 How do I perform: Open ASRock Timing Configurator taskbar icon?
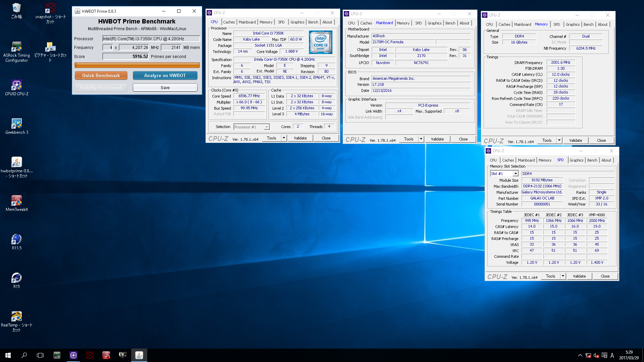tap(57, 355)
